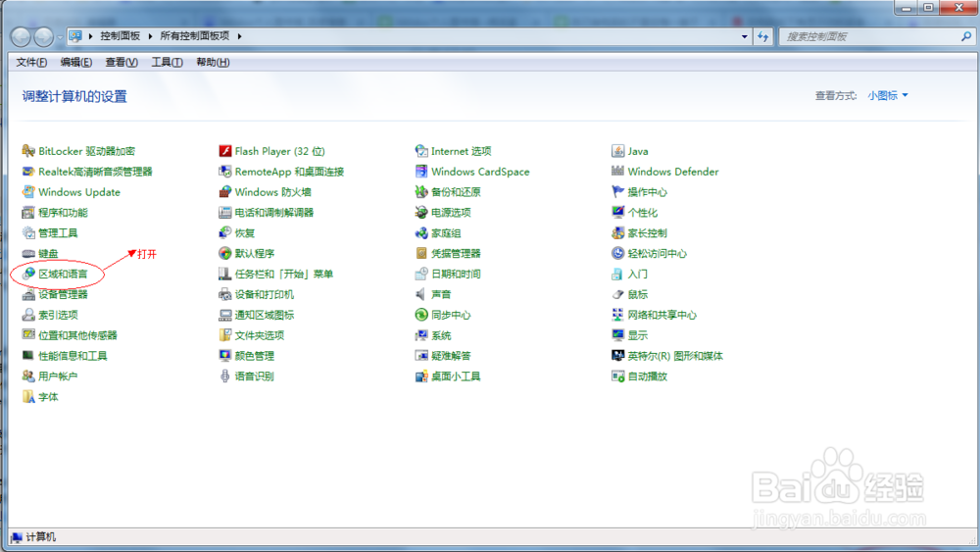Open the 用户帐户 icon
980x552 pixels.
point(28,376)
